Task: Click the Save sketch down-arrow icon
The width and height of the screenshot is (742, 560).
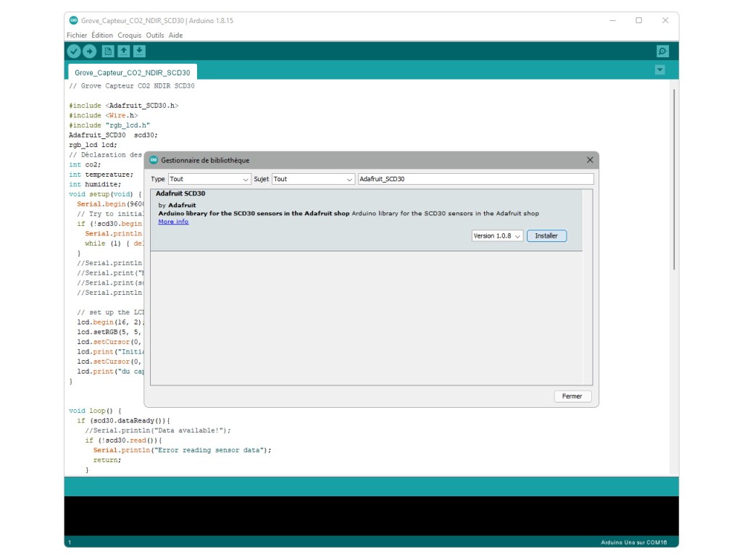Action: pyautogui.click(x=139, y=51)
